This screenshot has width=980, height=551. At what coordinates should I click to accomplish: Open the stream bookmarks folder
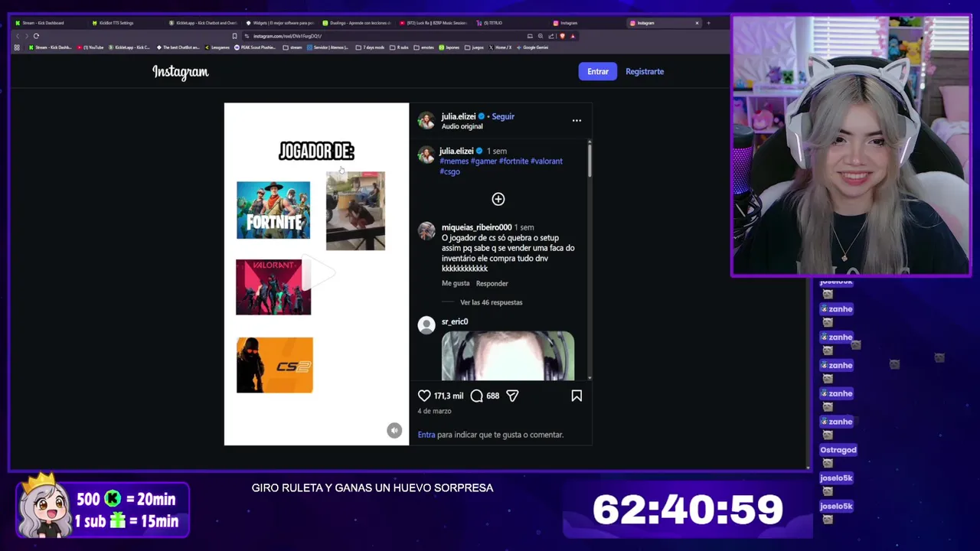[292, 47]
